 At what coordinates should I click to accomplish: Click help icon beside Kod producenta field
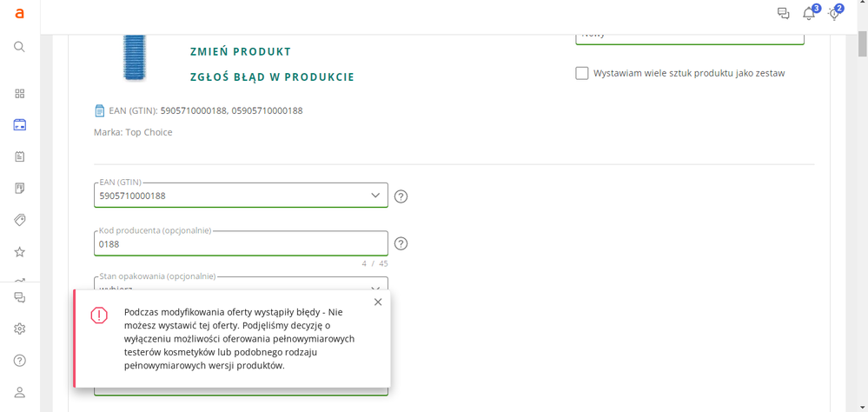[401, 243]
